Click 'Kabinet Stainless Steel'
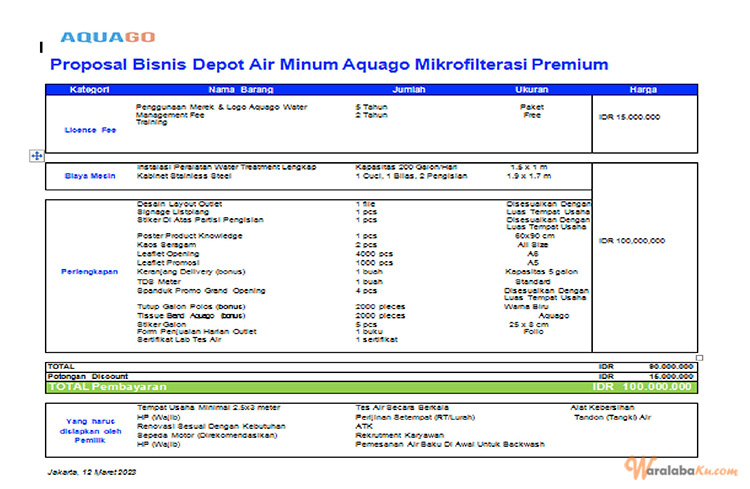 tap(184, 176)
